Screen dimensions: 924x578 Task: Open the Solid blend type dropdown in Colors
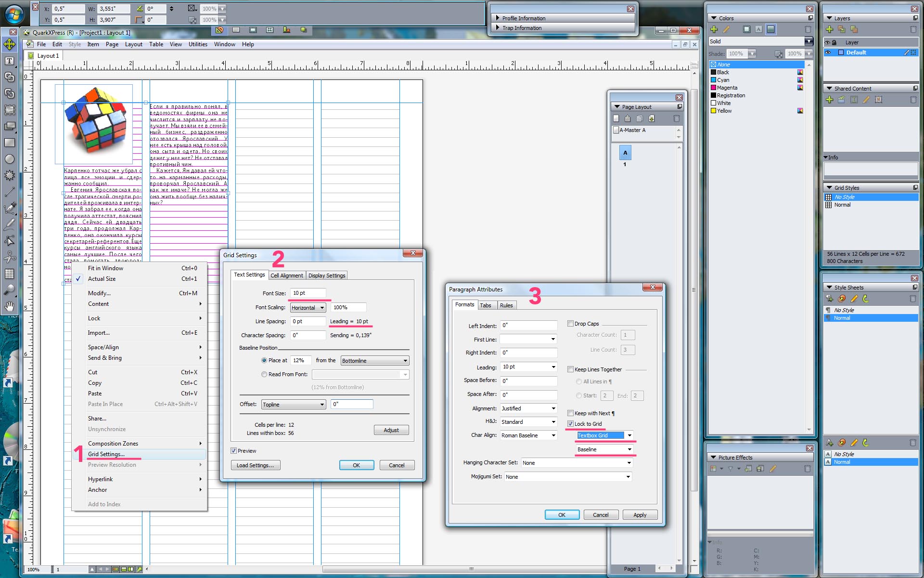pos(760,41)
